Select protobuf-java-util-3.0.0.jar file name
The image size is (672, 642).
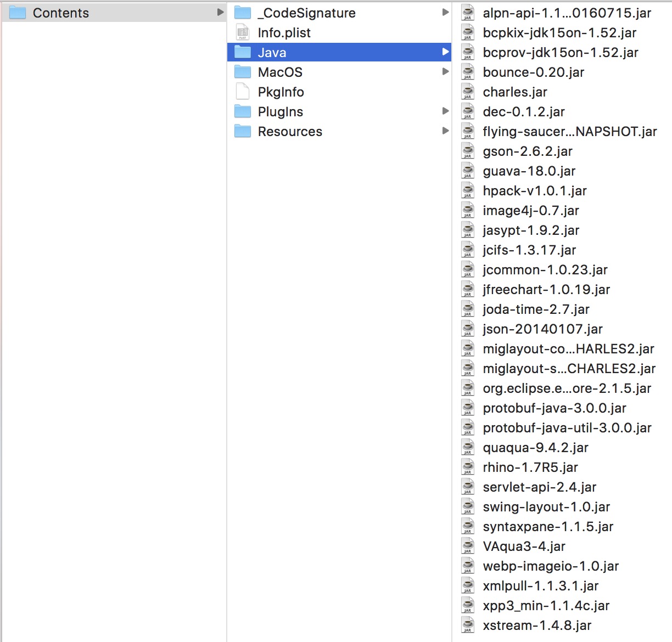(567, 428)
